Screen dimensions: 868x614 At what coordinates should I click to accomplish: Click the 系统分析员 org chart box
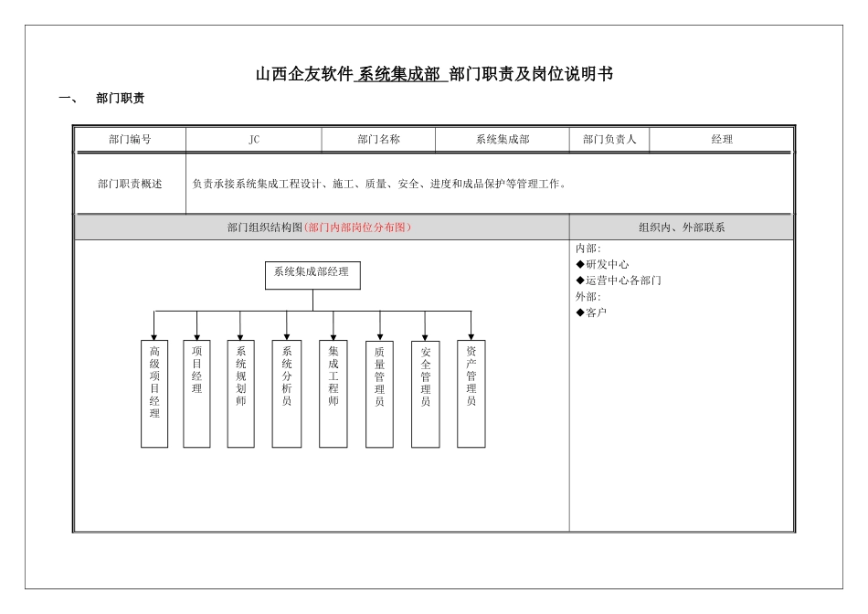pyautogui.click(x=287, y=394)
